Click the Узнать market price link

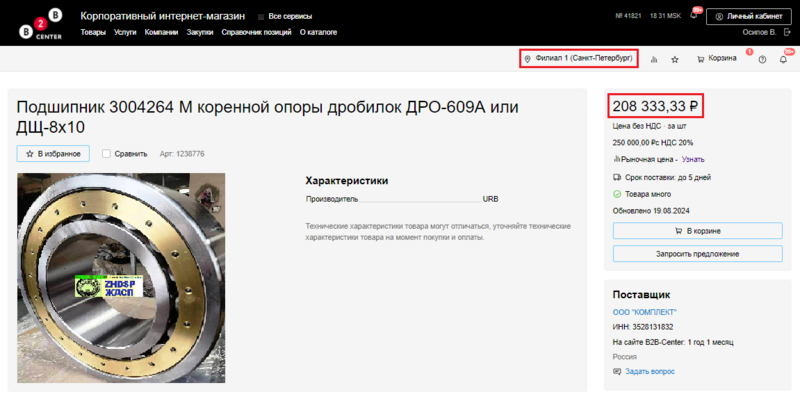693,159
